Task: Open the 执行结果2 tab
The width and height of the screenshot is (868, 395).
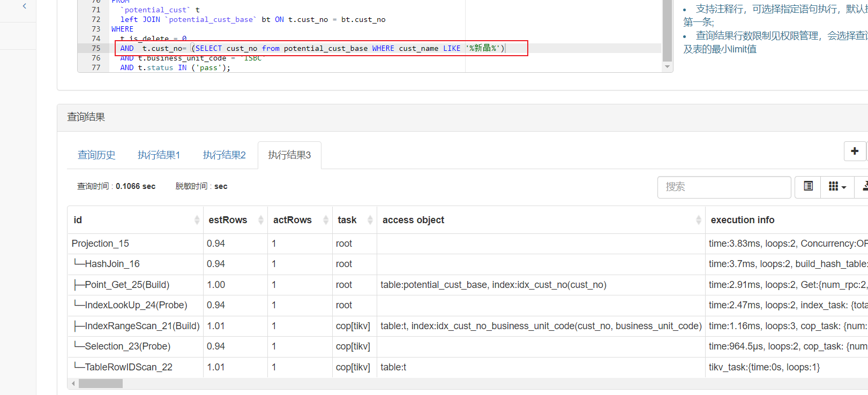Action: coord(224,155)
